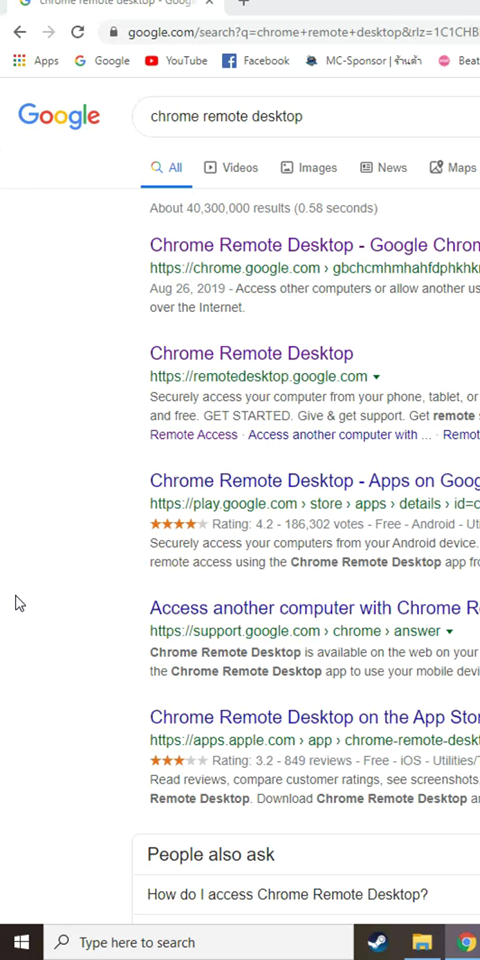Open the Facebook bookmark
The height and width of the screenshot is (960, 480).
click(x=255, y=61)
